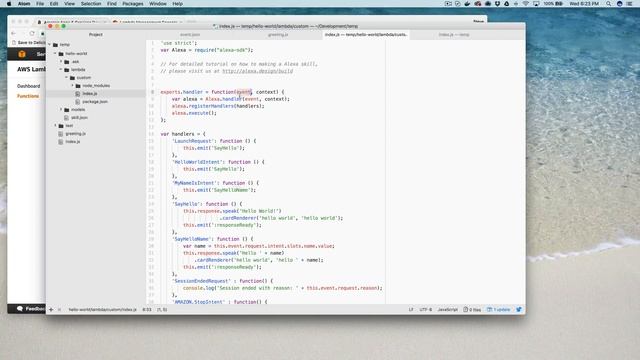Click the battery indicator in menu bar

point(553,4)
